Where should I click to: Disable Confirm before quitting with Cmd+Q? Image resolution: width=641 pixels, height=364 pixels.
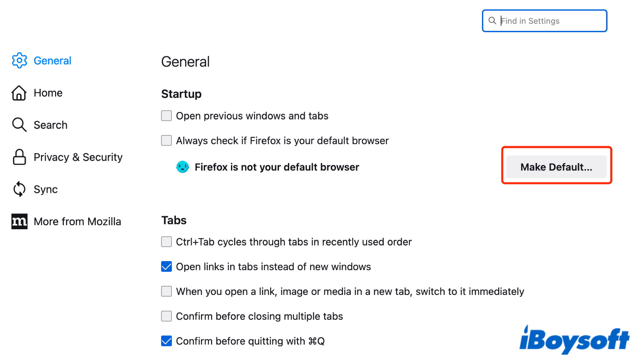pyautogui.click(x=166, y=341)
